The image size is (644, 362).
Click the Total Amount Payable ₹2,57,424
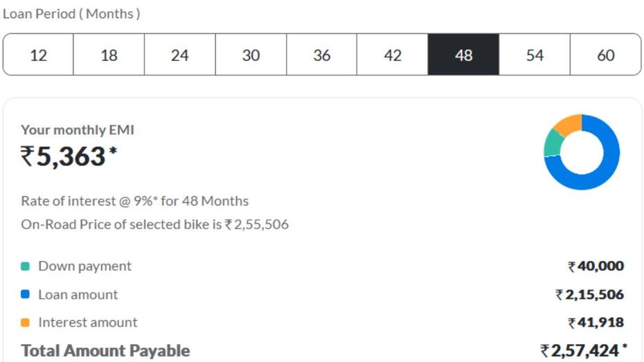coord(584,350)
